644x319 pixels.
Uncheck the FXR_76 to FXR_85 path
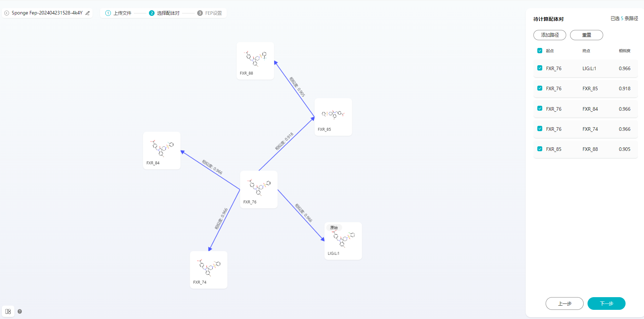click(539, 88)
